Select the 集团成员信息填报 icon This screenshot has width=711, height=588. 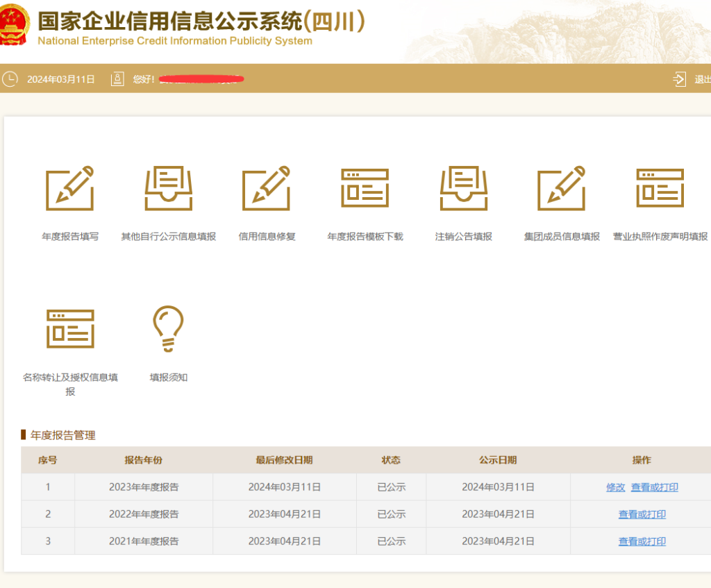point(562,188)
